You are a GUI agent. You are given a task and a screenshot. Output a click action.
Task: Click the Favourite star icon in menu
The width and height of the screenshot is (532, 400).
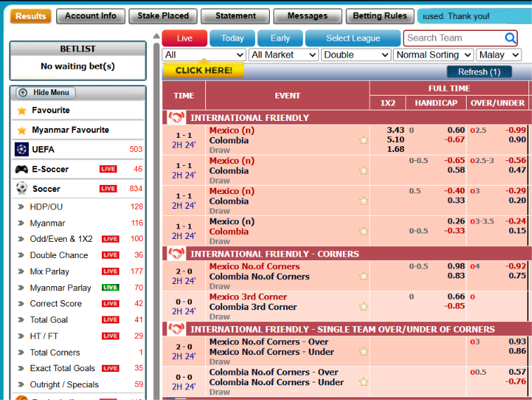point(22,110)
